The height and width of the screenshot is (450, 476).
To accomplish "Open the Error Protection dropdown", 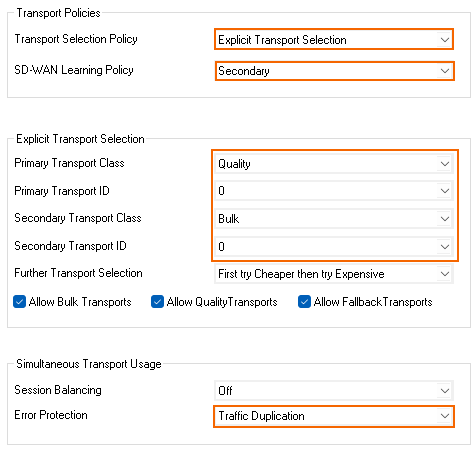I will coord(334,416).
